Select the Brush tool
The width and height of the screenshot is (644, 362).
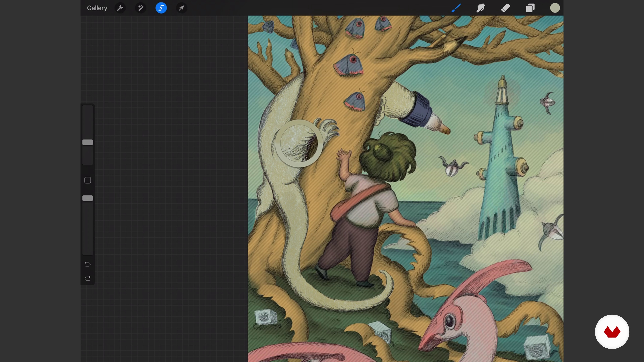[456, 8]
